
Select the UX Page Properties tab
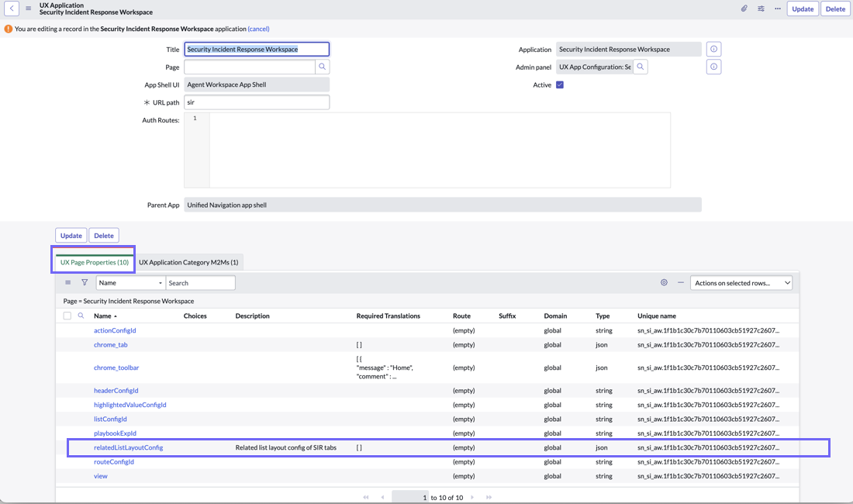click(94, 262)
